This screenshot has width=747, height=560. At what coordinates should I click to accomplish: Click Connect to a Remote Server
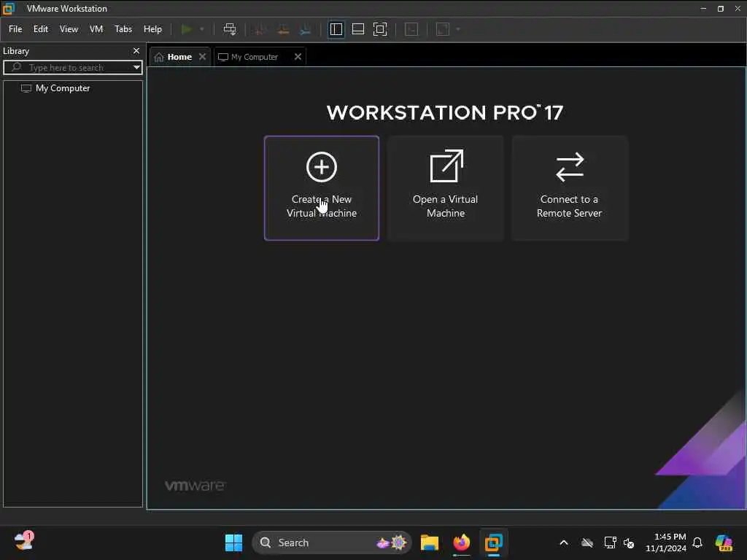point(569,188)
